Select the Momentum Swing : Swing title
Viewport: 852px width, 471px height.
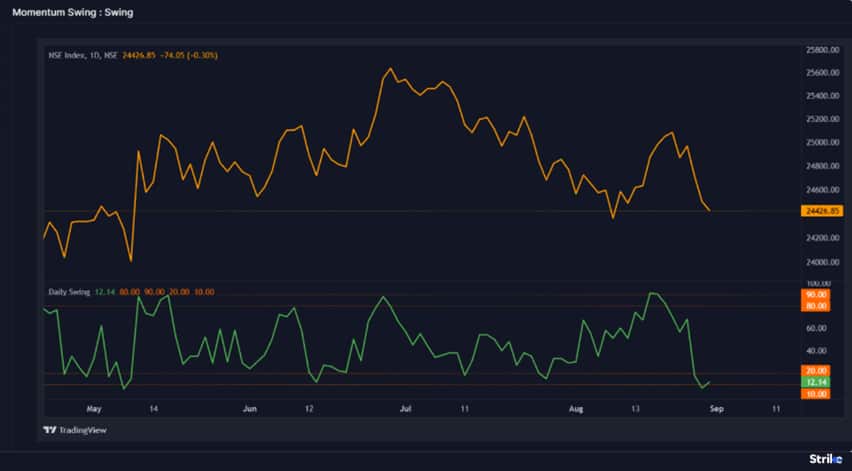pyautogui.click(x=72, y=13)
